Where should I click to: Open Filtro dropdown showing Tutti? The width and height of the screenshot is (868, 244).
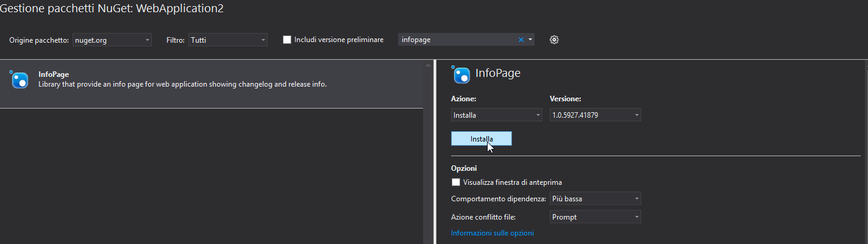coord(228,40)
